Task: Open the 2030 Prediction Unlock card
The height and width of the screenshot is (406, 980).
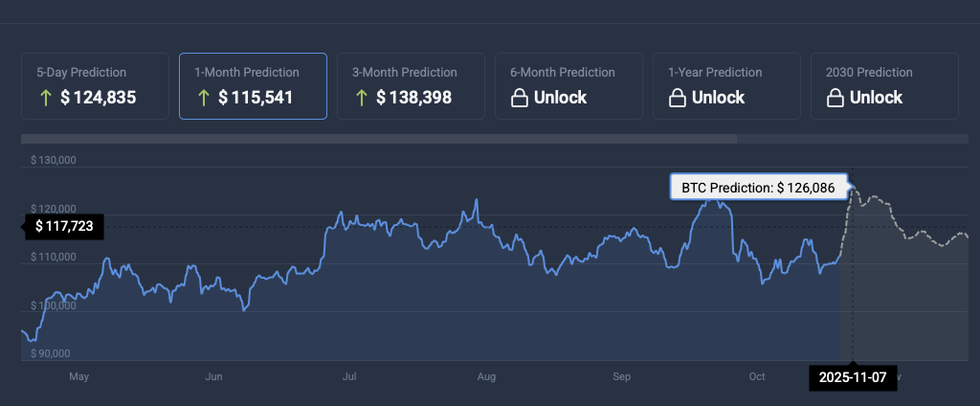Action: [884, 86]
